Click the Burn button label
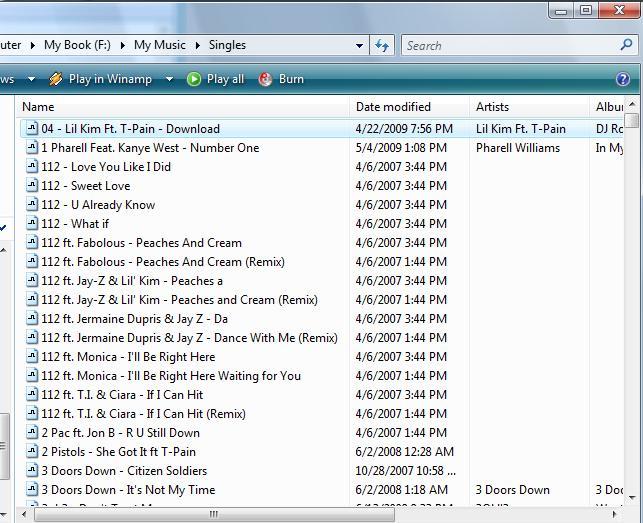643x523 pixels. coord(291,79)
